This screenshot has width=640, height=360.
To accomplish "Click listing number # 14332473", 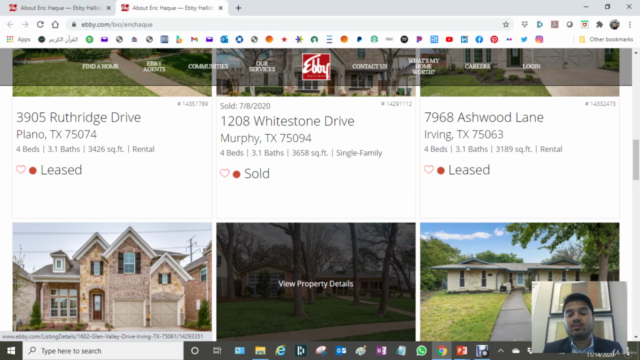I will point(600,104).
